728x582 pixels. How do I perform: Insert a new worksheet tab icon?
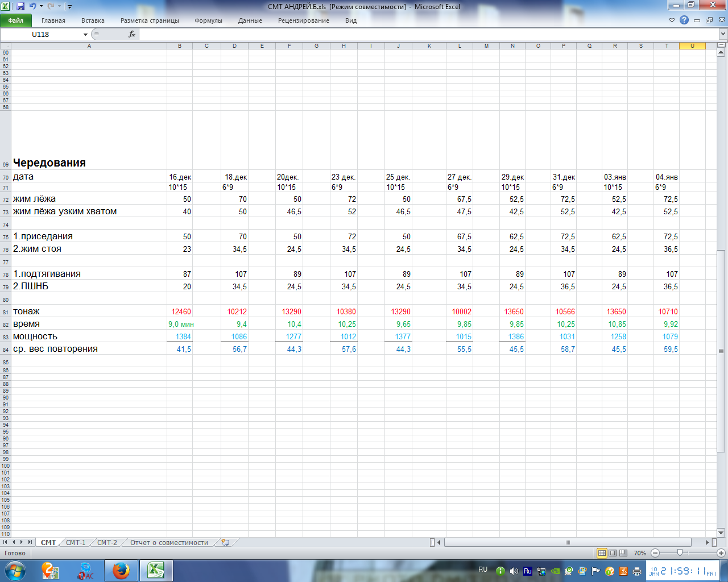tap(225, 542)
